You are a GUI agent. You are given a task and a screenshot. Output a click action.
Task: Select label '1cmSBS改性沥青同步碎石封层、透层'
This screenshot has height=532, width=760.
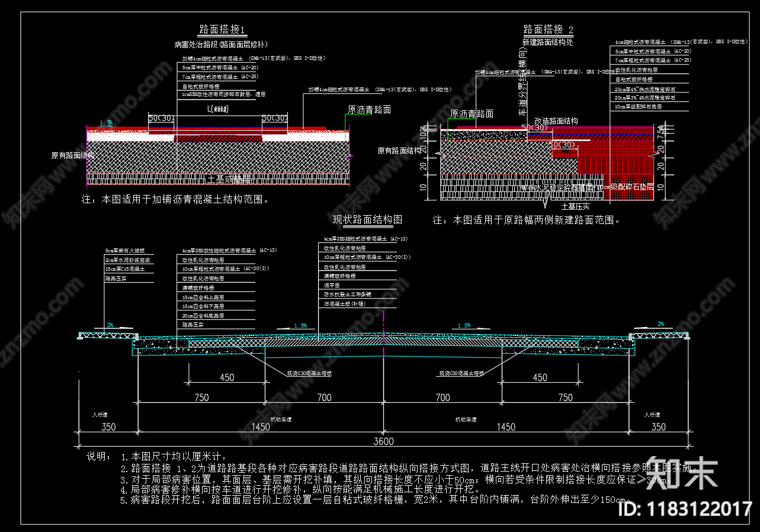click(x=224, y=94)
